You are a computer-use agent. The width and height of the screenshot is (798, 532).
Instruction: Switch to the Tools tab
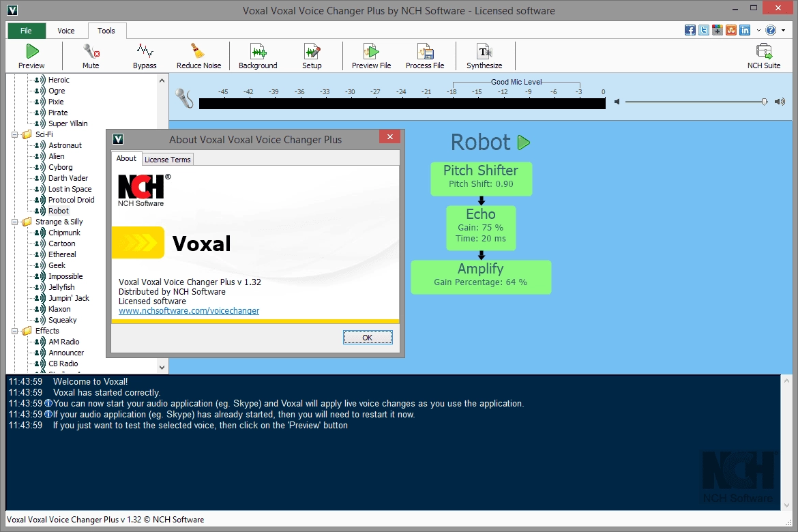[x=106, y=31]
